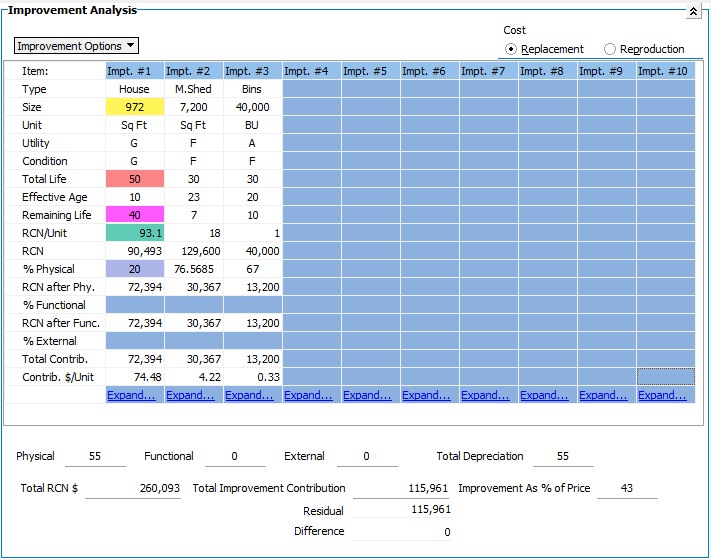Image resolution: width=711 pixels, height=560 pixels.
Task: Expand Impt. #3 details link
Action: tap(249, 395)
